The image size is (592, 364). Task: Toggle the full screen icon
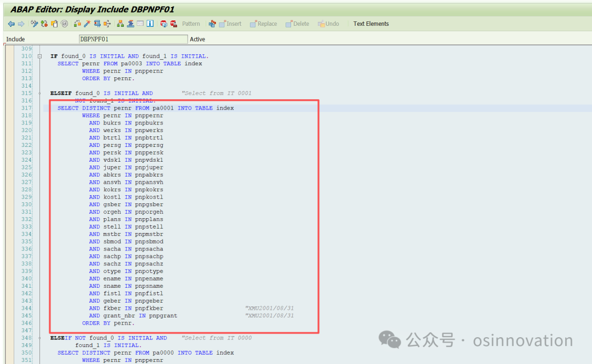pos(140,24)
